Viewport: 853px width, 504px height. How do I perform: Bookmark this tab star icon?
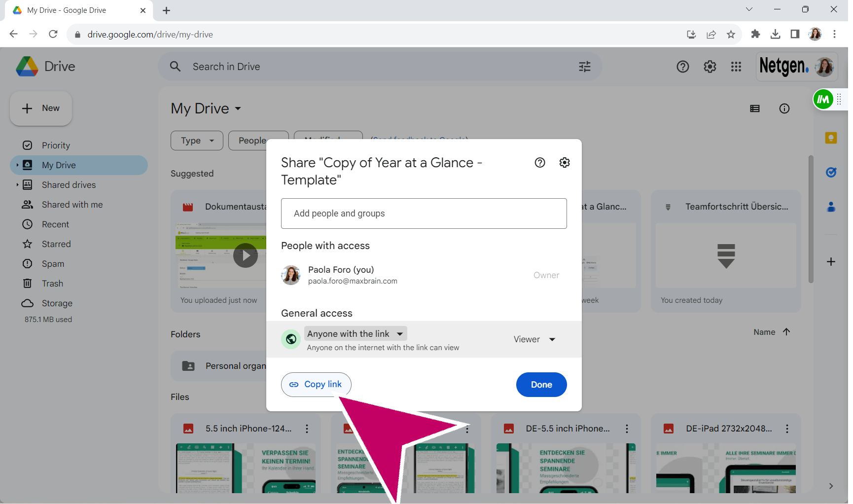tap(731, 34)
